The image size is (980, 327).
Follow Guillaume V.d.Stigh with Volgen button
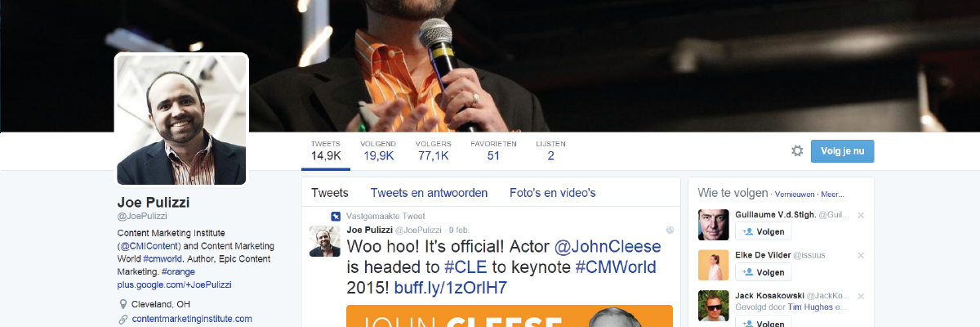[x=764, y=232]
